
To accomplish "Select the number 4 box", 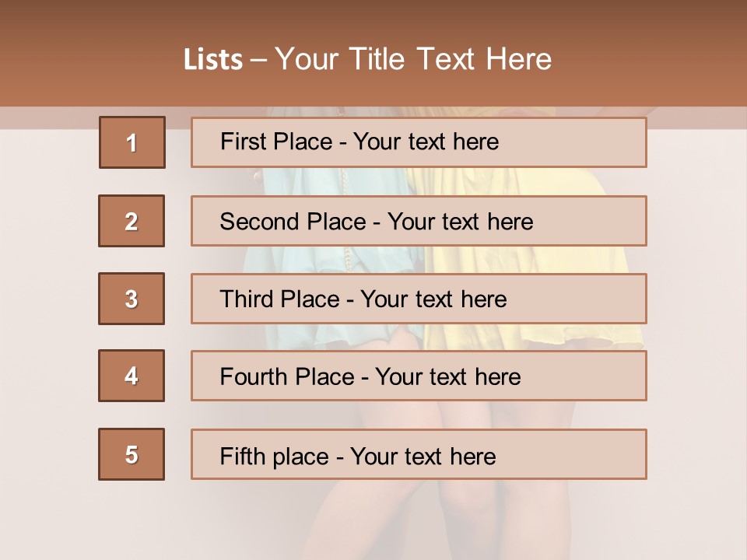I will tap(132, 376).
